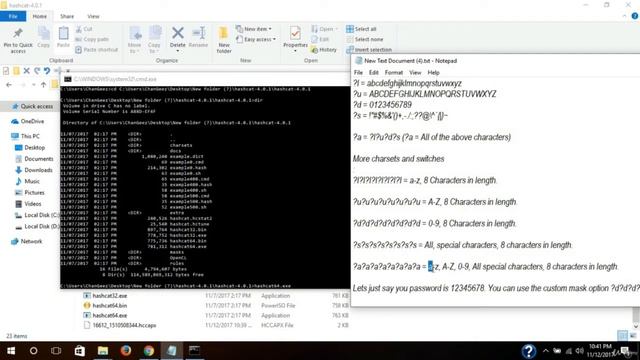640x360 pixels.
Task: Open the Edit menu in Notepad
Action: pyautogui.click(x=373, y=72)
